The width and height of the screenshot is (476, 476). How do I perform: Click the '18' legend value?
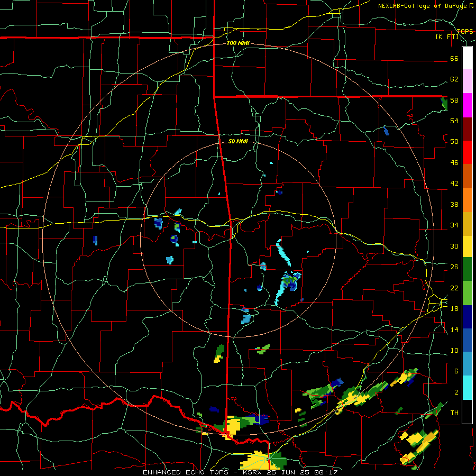[454, 309]
